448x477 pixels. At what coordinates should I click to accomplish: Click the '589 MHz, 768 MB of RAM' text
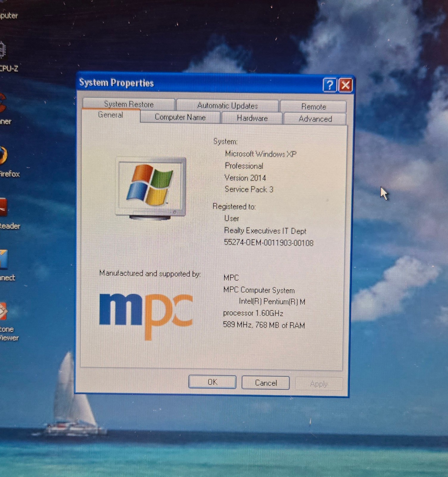[264, 325]
